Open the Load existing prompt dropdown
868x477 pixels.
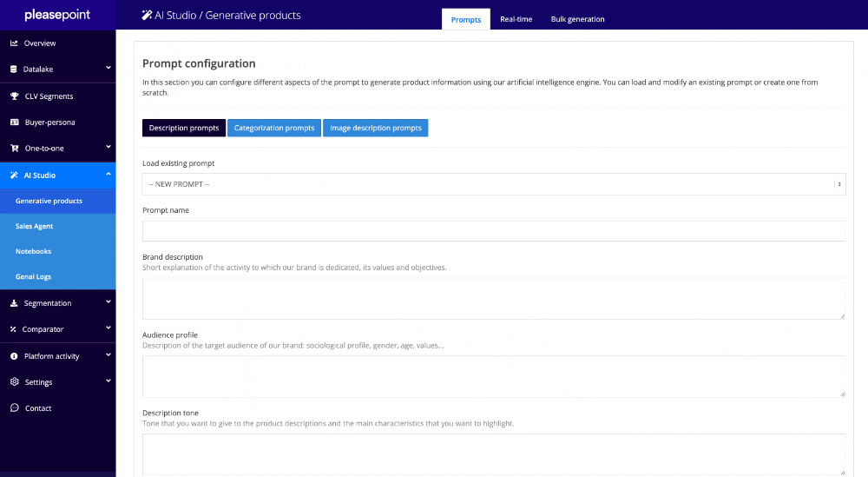click(493, 184)
